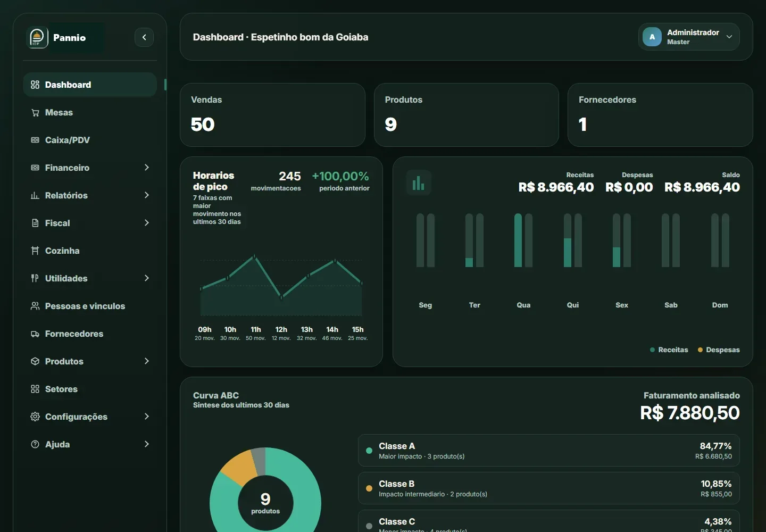Screen dimensions: 766x532
Task: Expand the Produtos submenu chevron
Action: click(147, 361)
